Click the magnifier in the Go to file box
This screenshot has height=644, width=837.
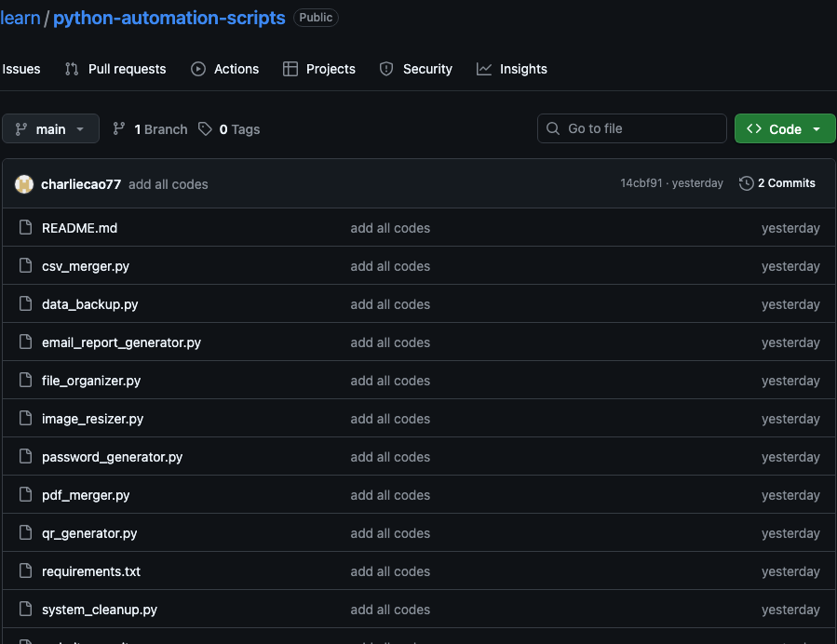552,128
